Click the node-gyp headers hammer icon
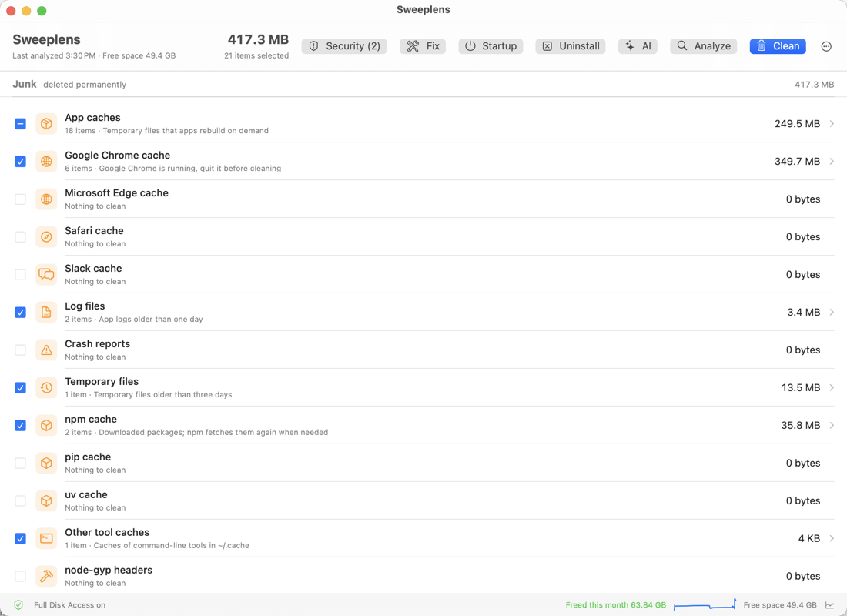The height and width of the screenshot is (616, 847). click(46, 576)
